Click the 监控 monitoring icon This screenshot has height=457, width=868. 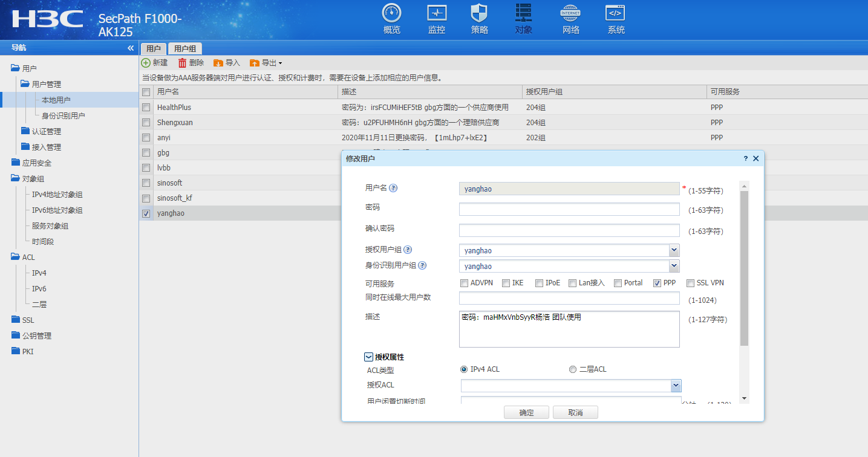pos(436,13)
